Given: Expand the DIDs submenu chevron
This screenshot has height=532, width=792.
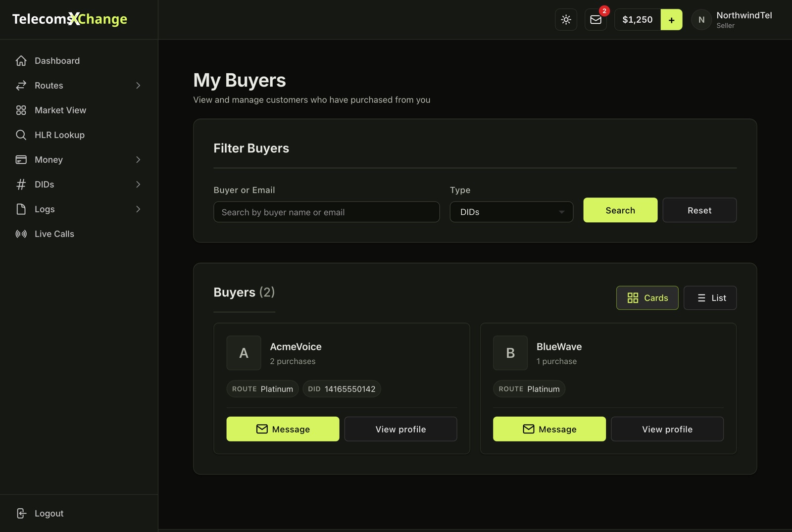Looking at the screenshot, I should [138, 185].
